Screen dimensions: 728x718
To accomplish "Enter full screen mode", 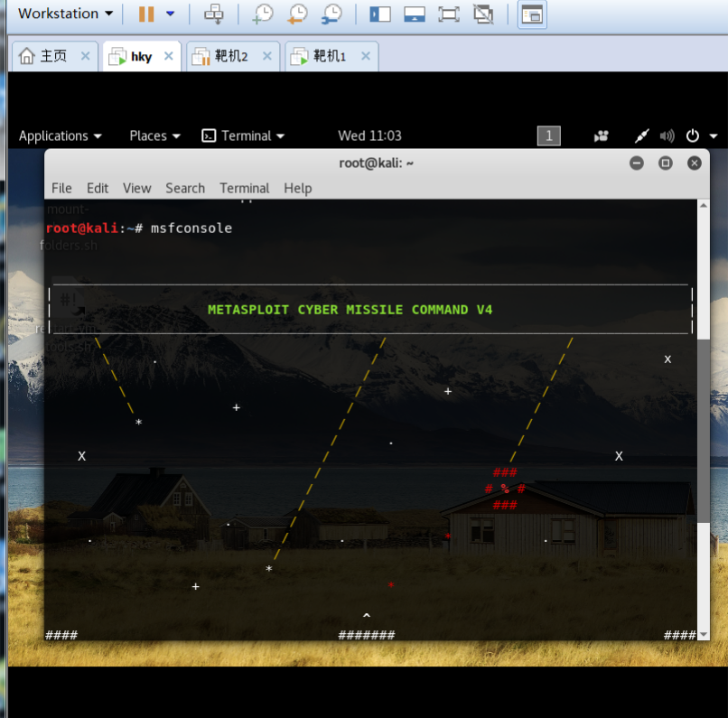I will (x=449, y=14).
